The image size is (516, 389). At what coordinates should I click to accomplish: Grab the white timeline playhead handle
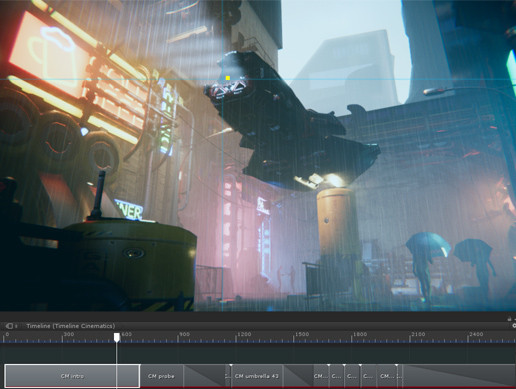[117, 337]
